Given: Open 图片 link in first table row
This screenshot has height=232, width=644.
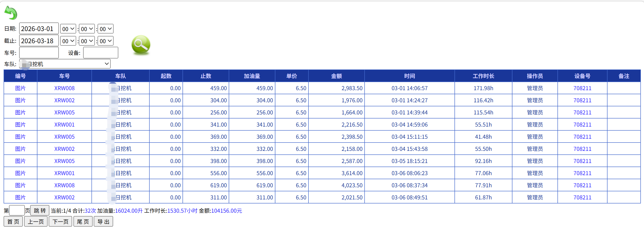Looking at the screenshot, I should [x=20, y=88].
